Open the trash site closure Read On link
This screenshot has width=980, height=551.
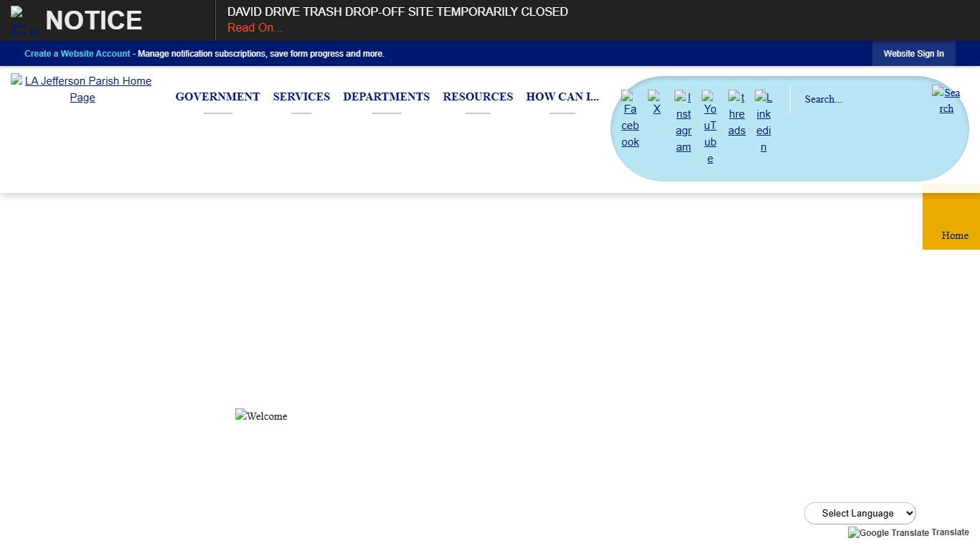pos(255,27)
